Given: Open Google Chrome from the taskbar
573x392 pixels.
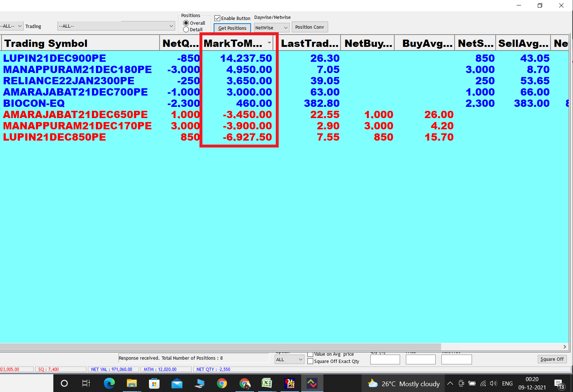Looking at the screenshot, I should point(222,383).
